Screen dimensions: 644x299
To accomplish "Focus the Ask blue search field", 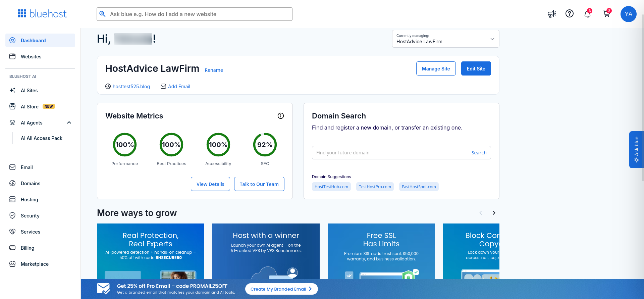I will tap(195, 14).
